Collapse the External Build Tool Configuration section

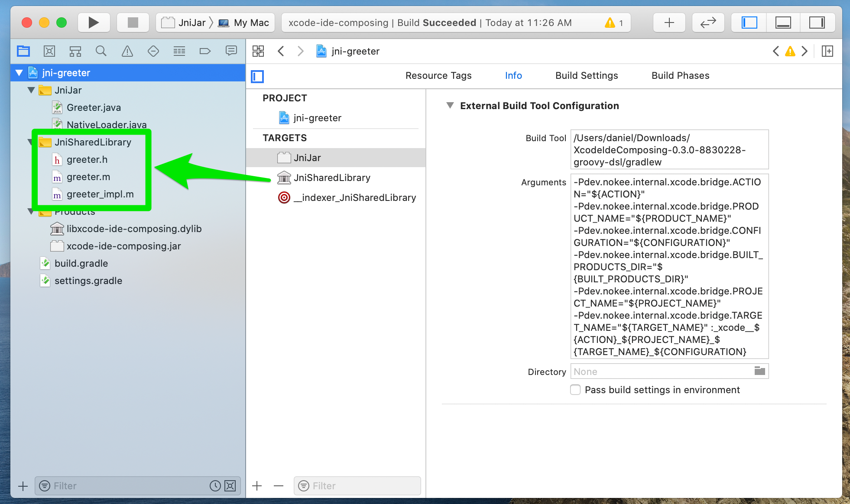pos(450,105)
